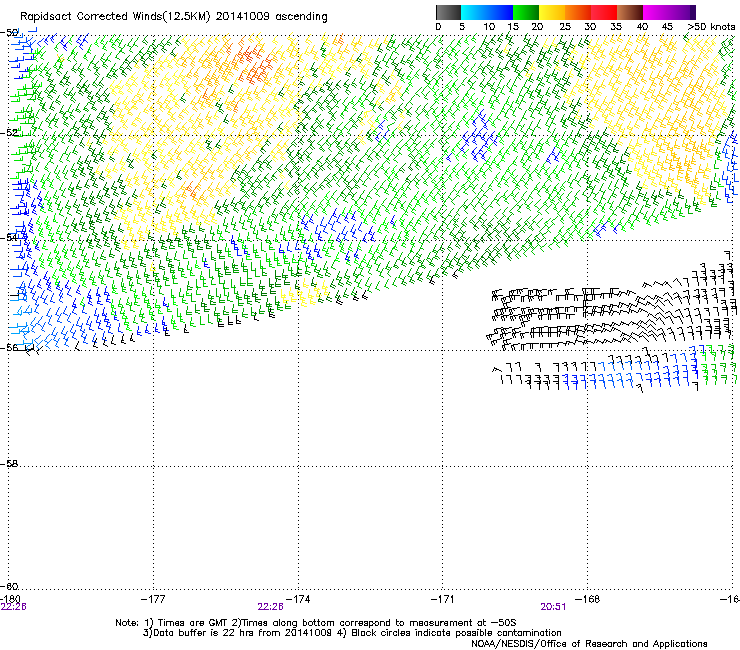Click the 22:26 time label near -174
740x650 pixels.
[x=270, y=607]
